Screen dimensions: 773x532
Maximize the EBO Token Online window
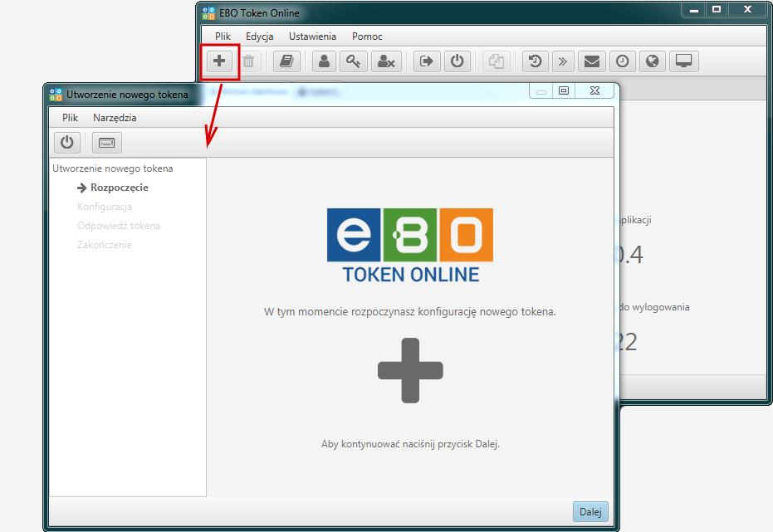(717, 10)
